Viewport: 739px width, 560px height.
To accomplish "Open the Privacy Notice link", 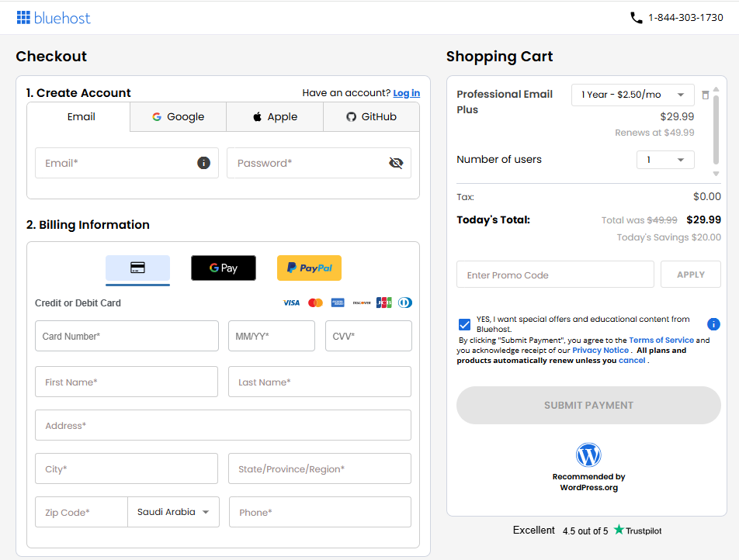I will click(600, 351).
